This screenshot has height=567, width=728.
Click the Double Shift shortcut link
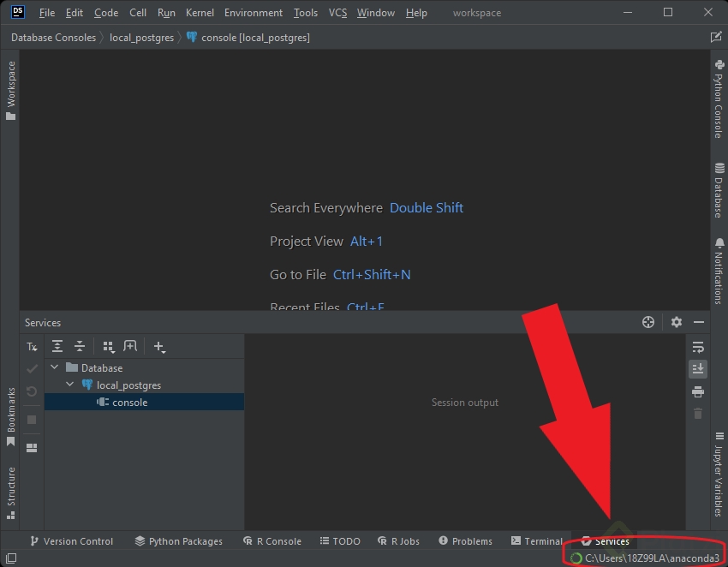(427, 207)
